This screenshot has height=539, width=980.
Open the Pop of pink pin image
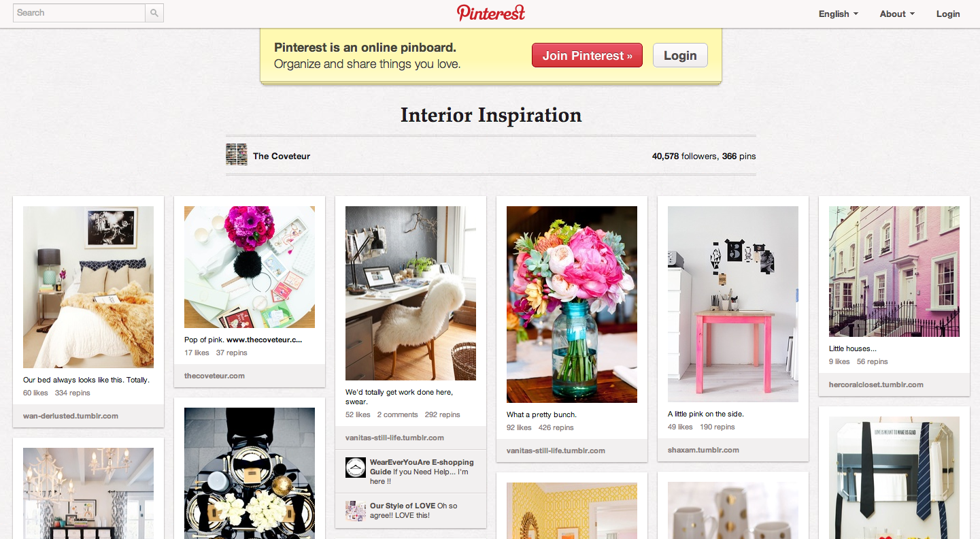(x=250, y=267)
